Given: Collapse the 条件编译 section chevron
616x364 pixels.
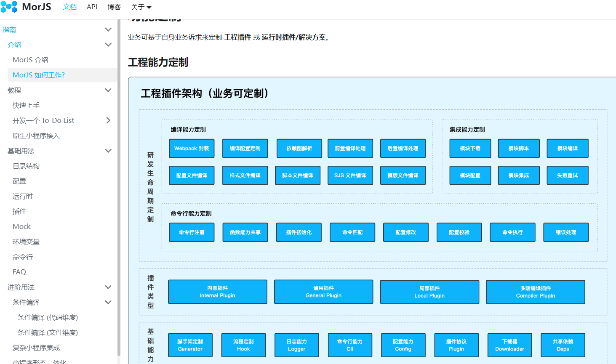Looking at the screenshot, I should pyautogui.click(x=108, y=302).
